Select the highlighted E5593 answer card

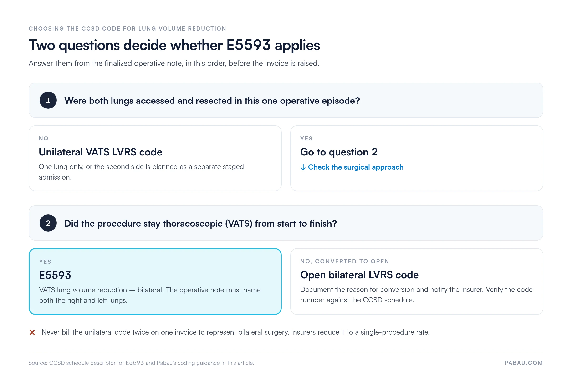(155, 281)
